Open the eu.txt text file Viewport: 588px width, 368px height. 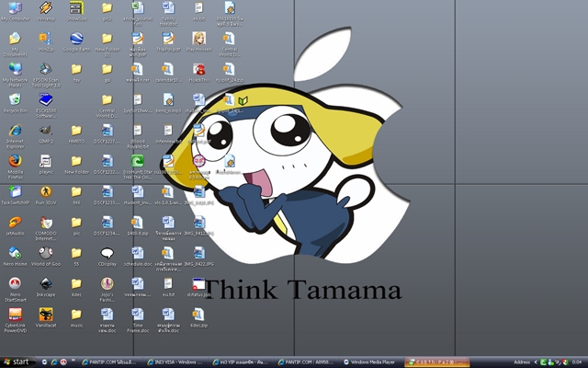click(168, 287)
